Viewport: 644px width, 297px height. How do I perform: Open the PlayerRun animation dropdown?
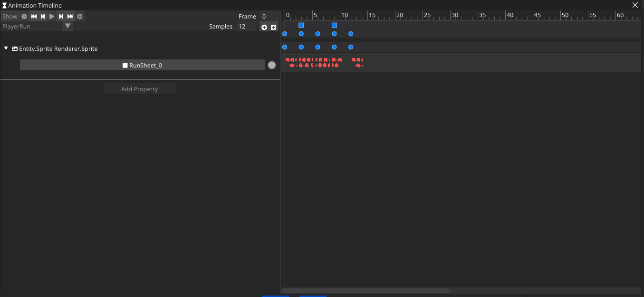pyautogui.click(x=68, y=27)
